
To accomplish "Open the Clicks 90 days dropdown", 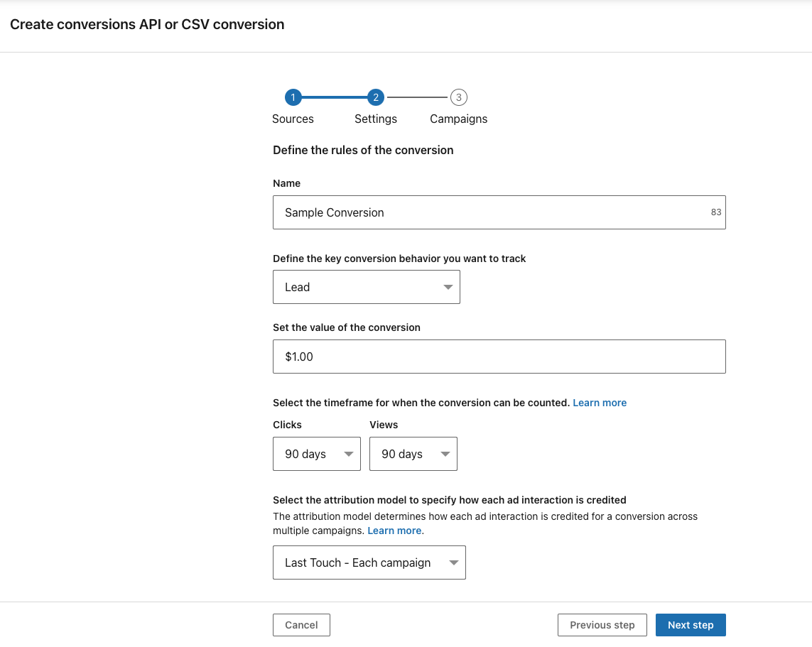I will click(316, 454).
